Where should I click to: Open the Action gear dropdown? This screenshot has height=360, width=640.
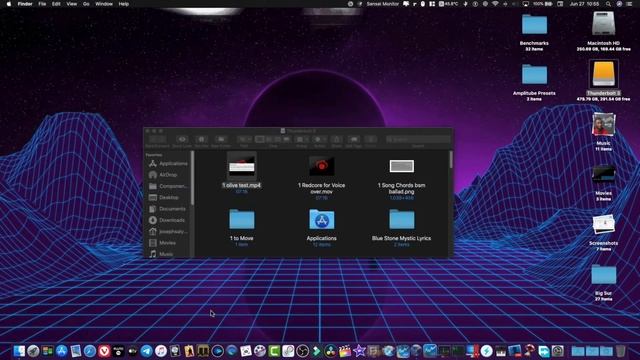point(320,140)
